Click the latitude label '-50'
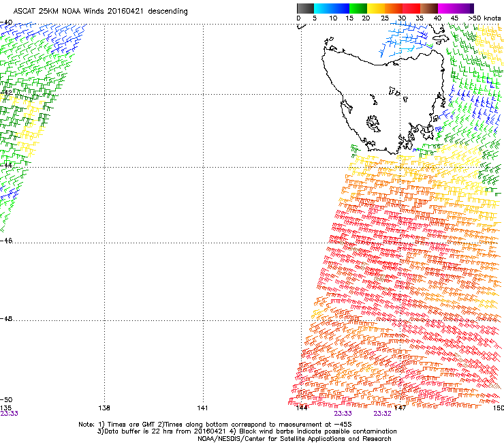This screenshot has height=443, width=504. (x=6, y=400)
